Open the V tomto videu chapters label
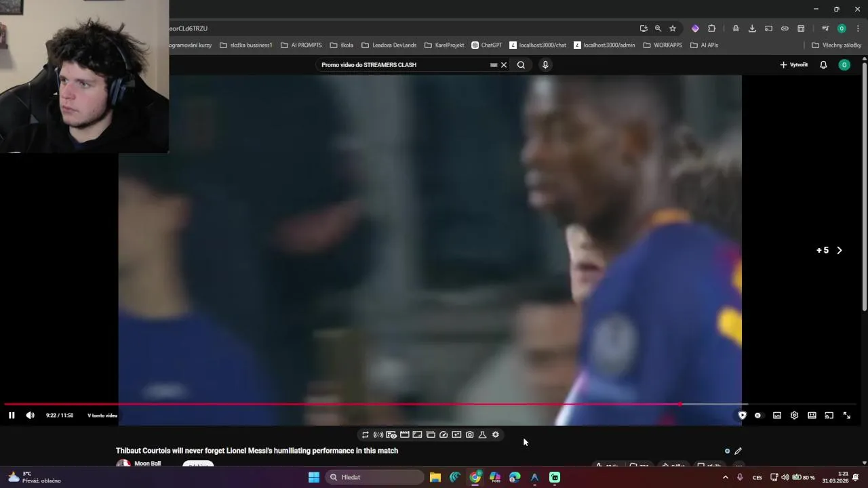 102,415
